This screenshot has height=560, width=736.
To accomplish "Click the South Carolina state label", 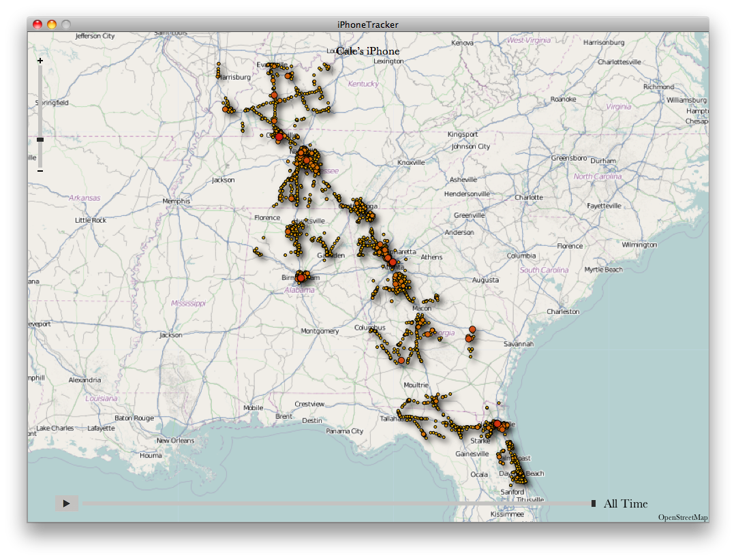I will point(544,270).
